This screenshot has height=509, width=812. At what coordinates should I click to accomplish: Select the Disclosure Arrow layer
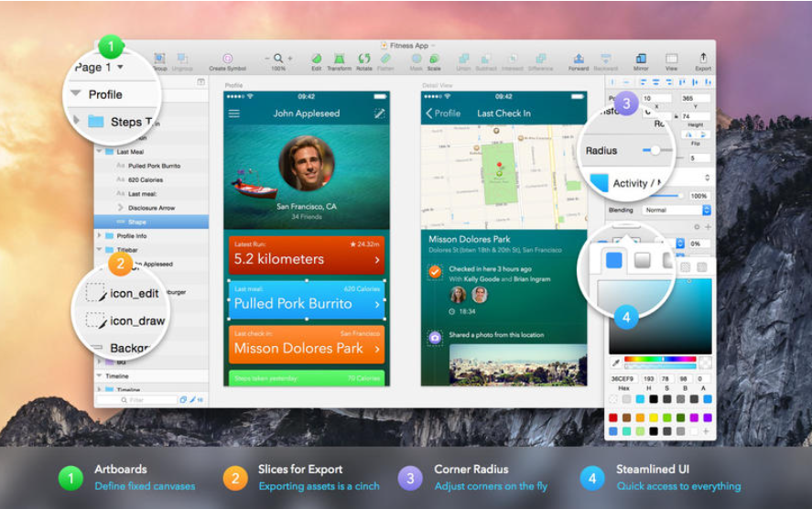click(152, 208)
